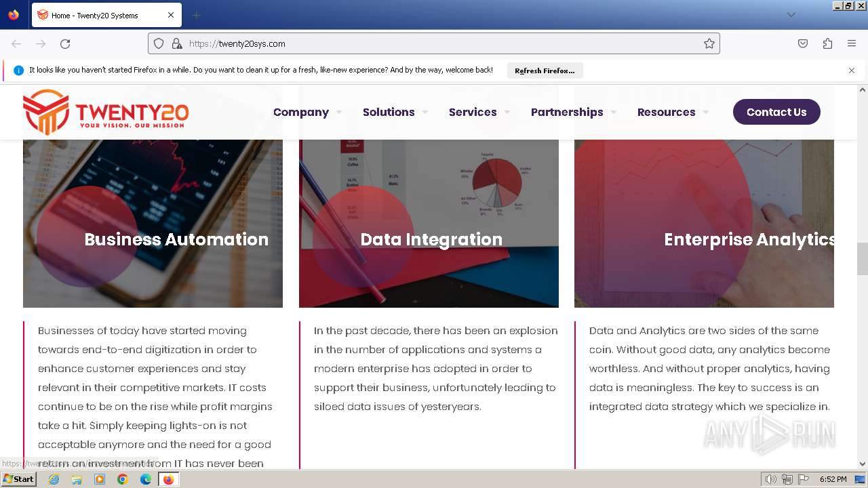Click the page vertical scrollbar thumb

(x=863, y=259)
